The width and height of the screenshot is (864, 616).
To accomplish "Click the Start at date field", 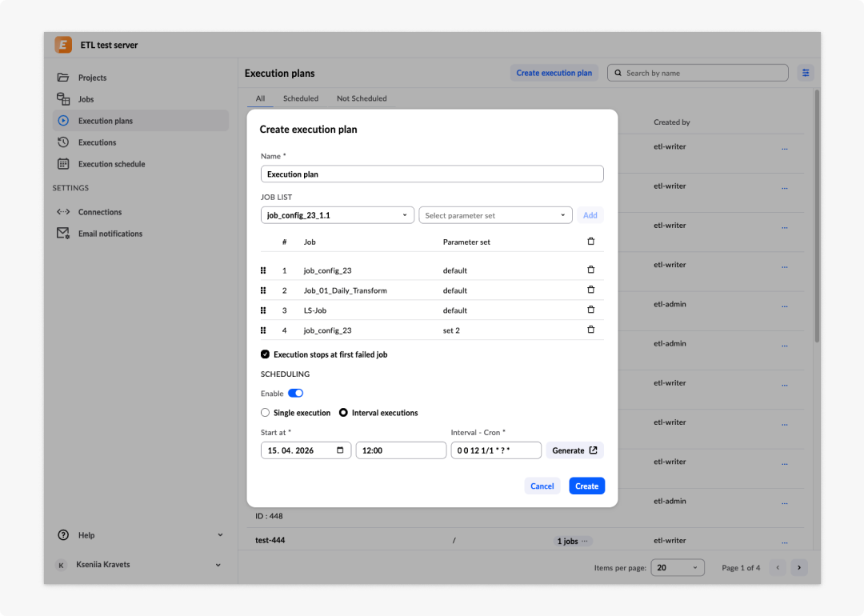I will [306, 450].
